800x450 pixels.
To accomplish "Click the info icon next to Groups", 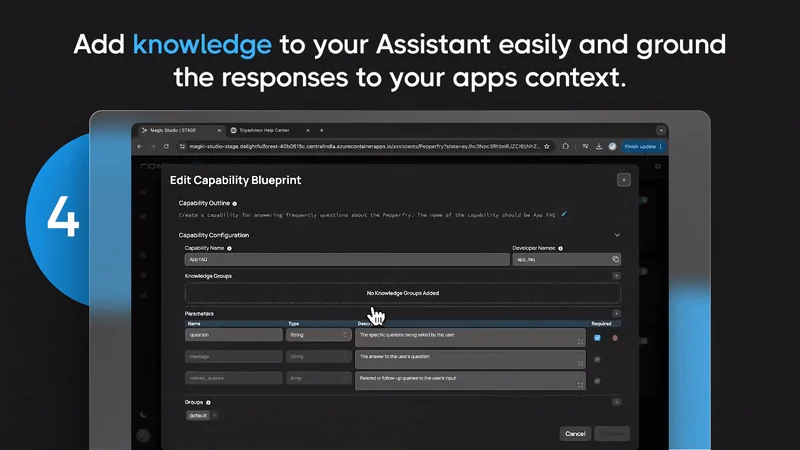I will coord(208,403).
